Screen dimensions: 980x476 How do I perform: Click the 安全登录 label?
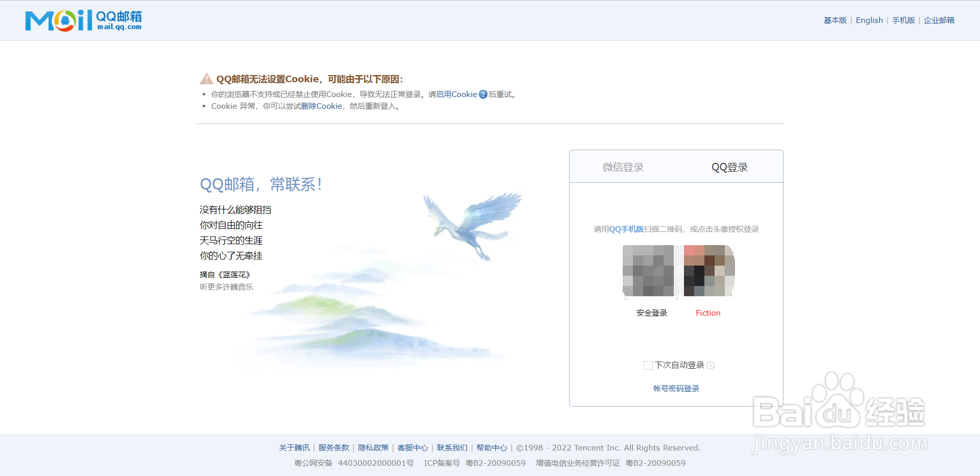[652, 313]
